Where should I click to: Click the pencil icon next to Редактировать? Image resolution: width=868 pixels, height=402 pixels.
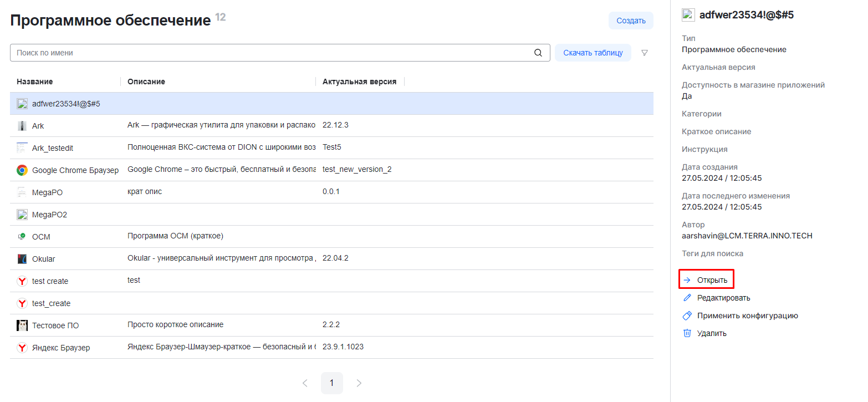click(x=687, y=298)
